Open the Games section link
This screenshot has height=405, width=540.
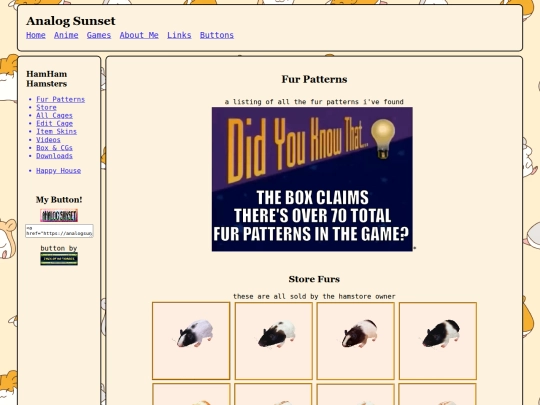pos(99,35)
